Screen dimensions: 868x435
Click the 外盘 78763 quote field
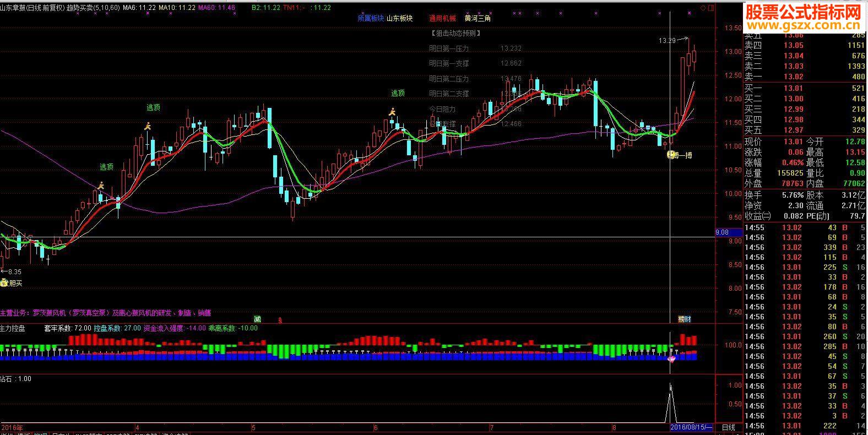pyautogui.click(x=774, y=183)
